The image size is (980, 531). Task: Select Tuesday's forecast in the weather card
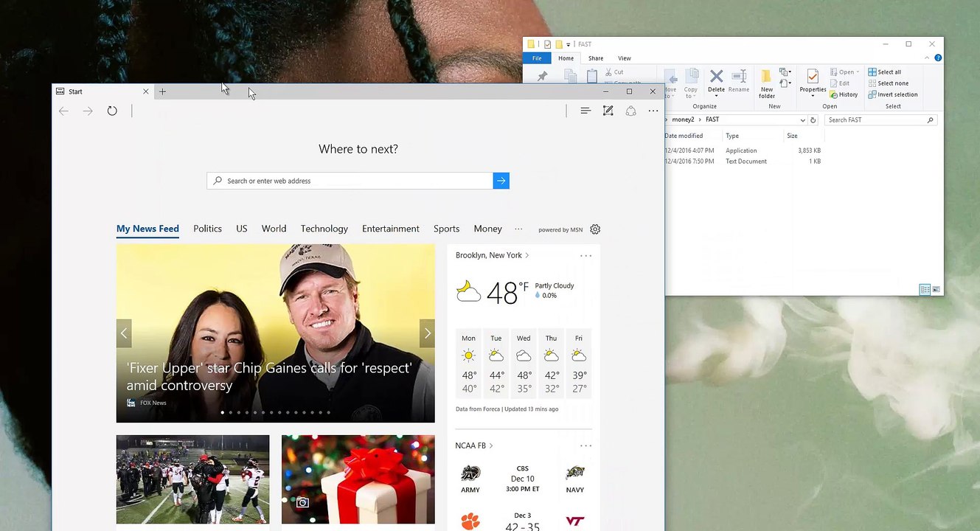tap(496, 363)
